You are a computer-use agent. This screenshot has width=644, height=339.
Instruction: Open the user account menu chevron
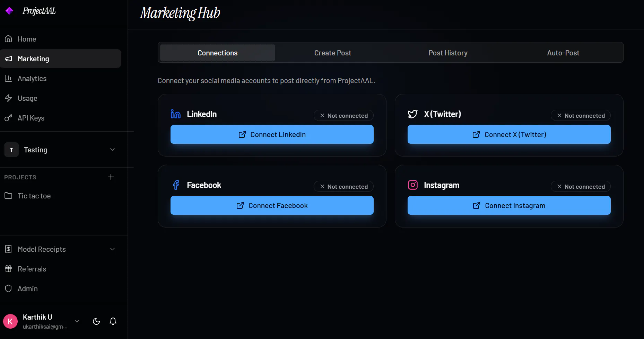tap(77, 321)
